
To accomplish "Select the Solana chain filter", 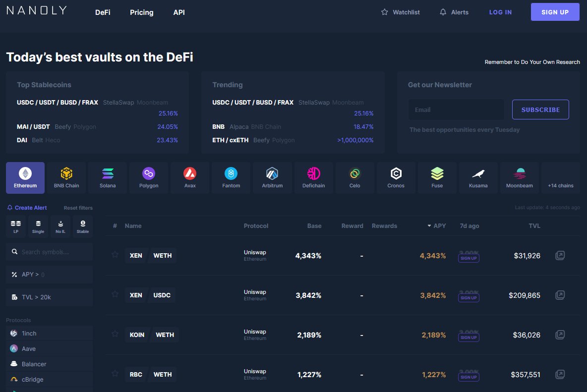I will pos(108,178).
